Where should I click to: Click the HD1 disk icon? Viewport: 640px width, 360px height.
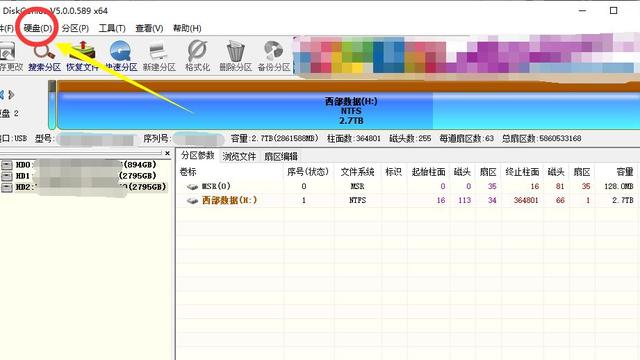(x=7, y=176)
